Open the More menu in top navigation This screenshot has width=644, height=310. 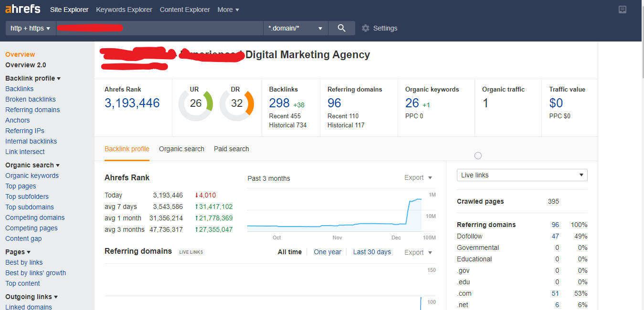tap(228, 10)
